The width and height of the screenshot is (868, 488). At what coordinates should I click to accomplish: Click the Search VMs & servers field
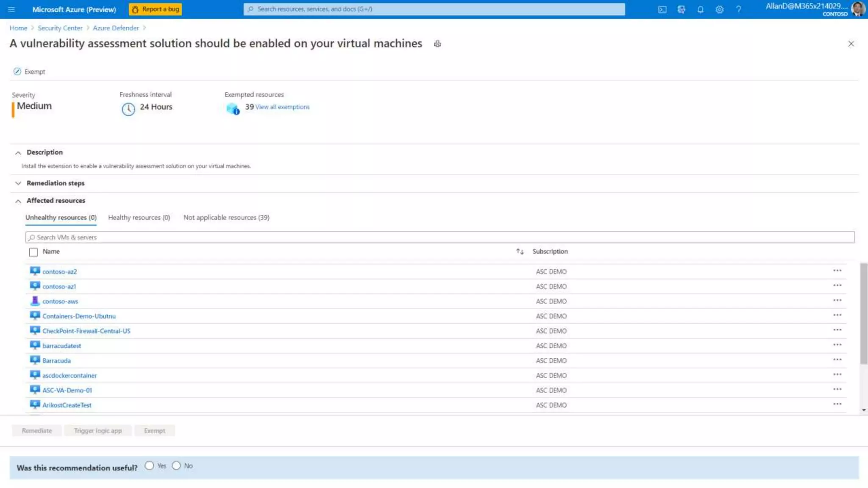coord(440,237)
